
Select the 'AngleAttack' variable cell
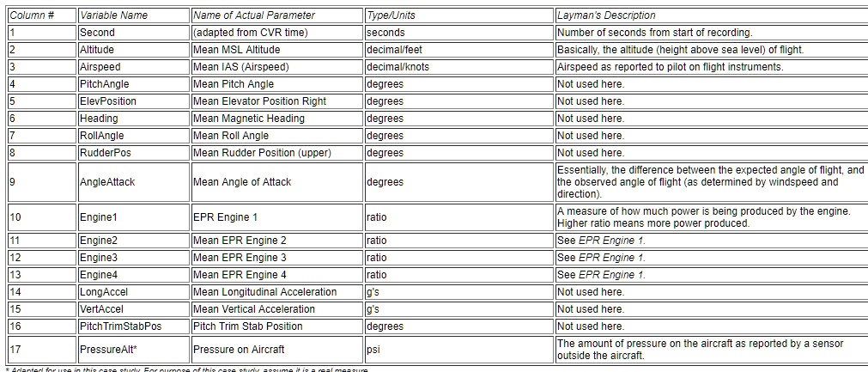pyautogui.click(x=134, y=181)
